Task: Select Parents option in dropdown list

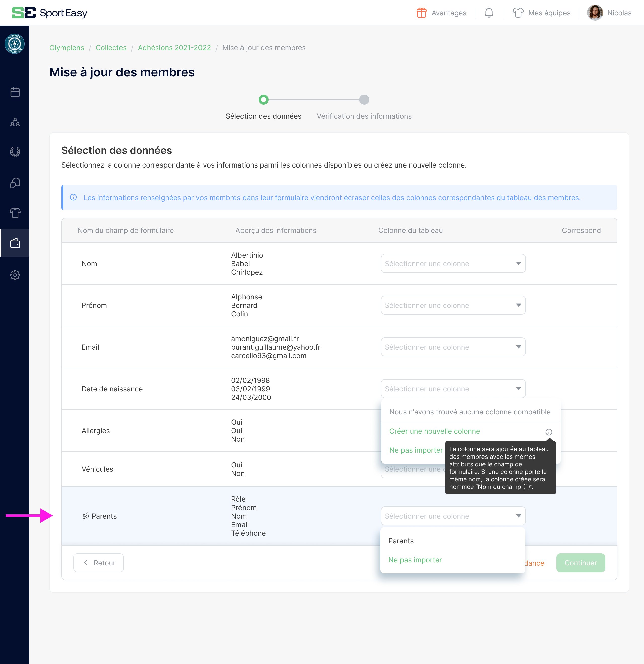Action: tap(401, 541)
